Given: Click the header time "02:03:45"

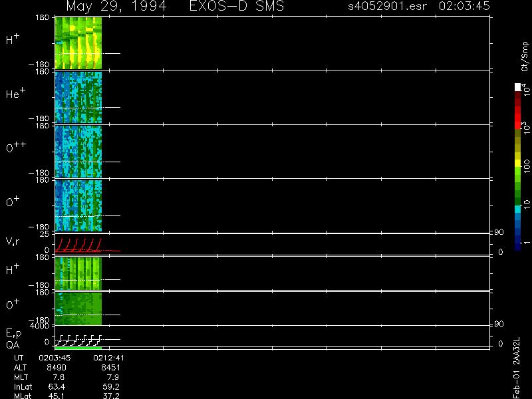Looking at the screenshot, I should click(x=464, y=6).
